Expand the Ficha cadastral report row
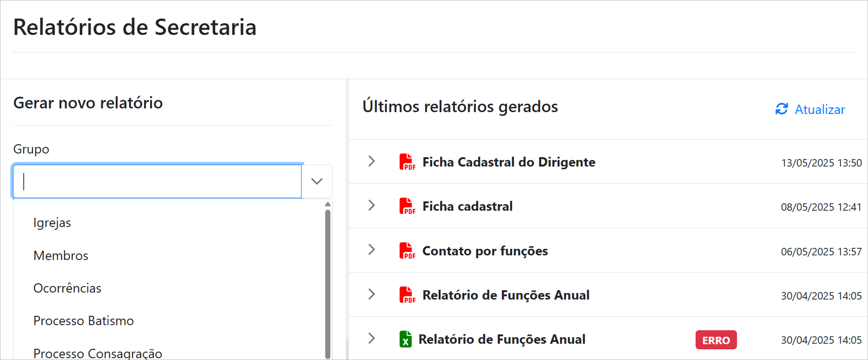Image resolution: width=868 pixels, height=360 pixels. [x=372, y=205]
